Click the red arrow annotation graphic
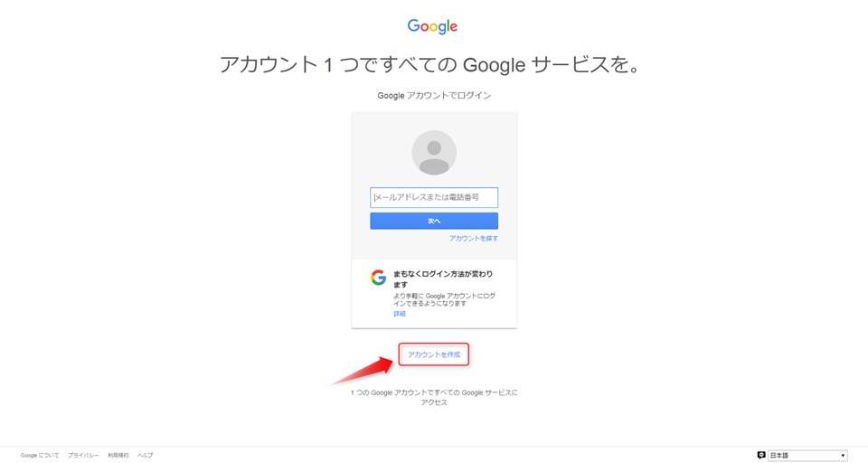 point(362,371)
